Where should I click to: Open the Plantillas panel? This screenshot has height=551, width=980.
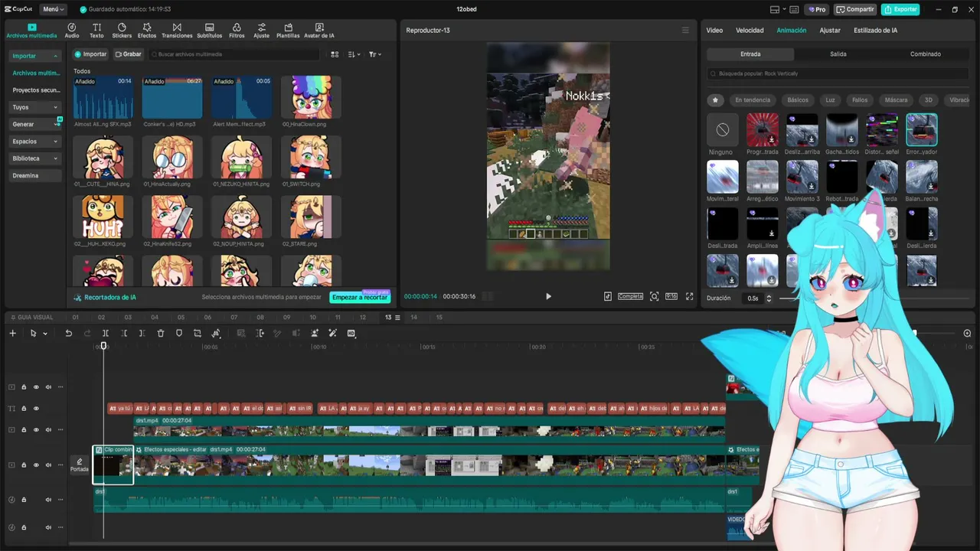[288, 31]
